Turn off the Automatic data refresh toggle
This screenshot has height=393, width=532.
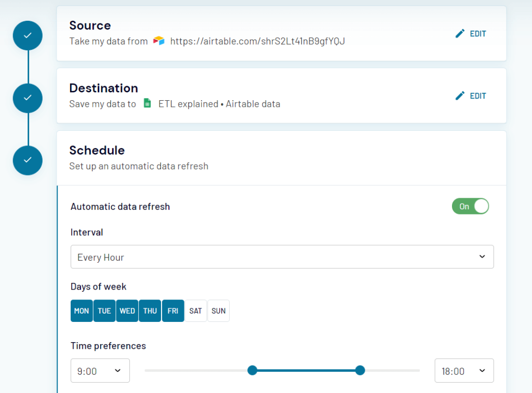point(470,206)
